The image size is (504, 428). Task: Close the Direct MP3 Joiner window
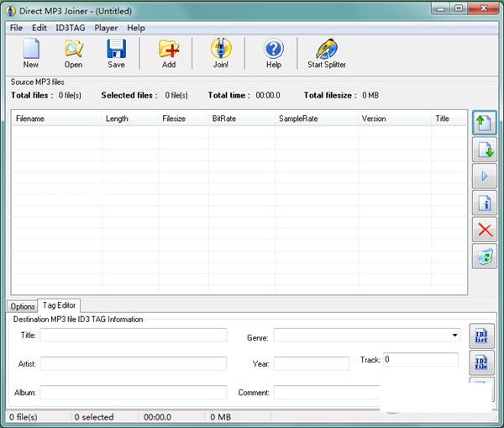tap(484, 8)
